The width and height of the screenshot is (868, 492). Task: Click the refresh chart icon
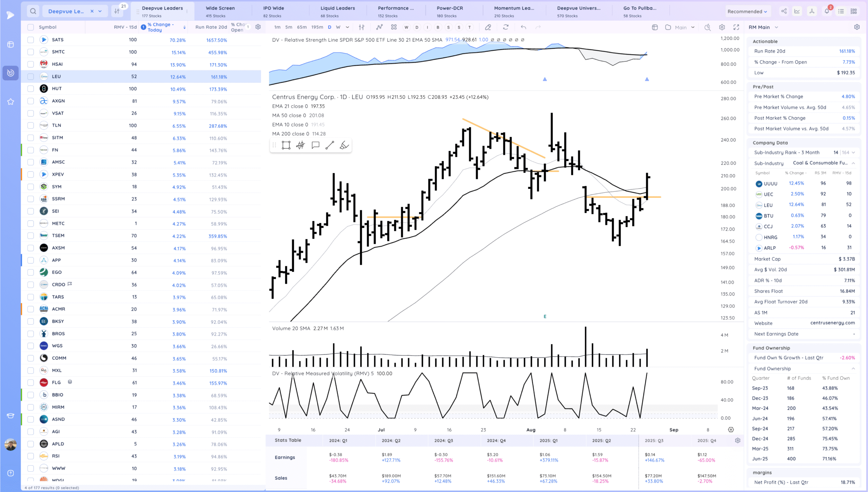(506, 27)
